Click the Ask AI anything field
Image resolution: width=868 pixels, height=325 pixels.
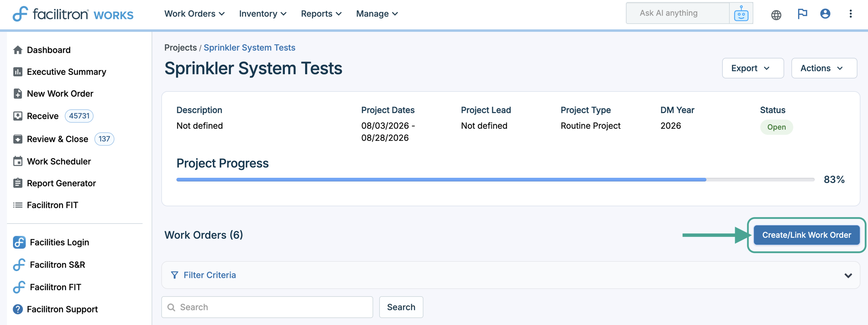[678, 13]
